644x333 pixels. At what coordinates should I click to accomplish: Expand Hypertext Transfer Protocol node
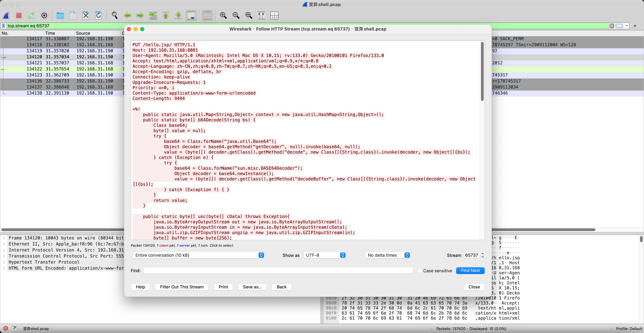coord(4,262)
